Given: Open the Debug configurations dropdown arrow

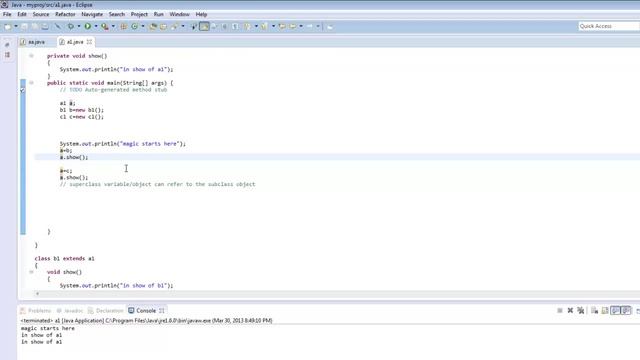Looking at the screenshot, I should 78,27.
